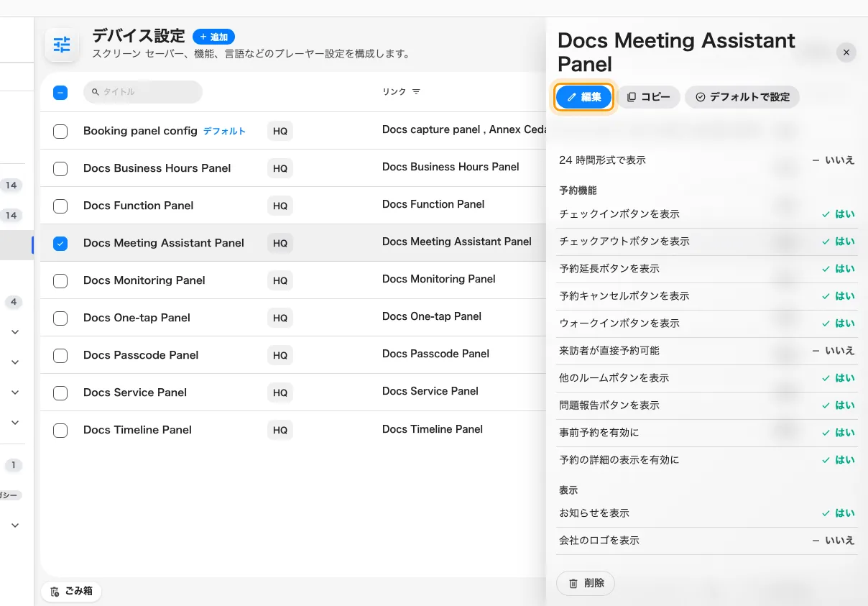Click the 会社のロゴを表示 setting row
Viewport: 868px width, 606px height.
pyautogui.click(x=707, y=541)
